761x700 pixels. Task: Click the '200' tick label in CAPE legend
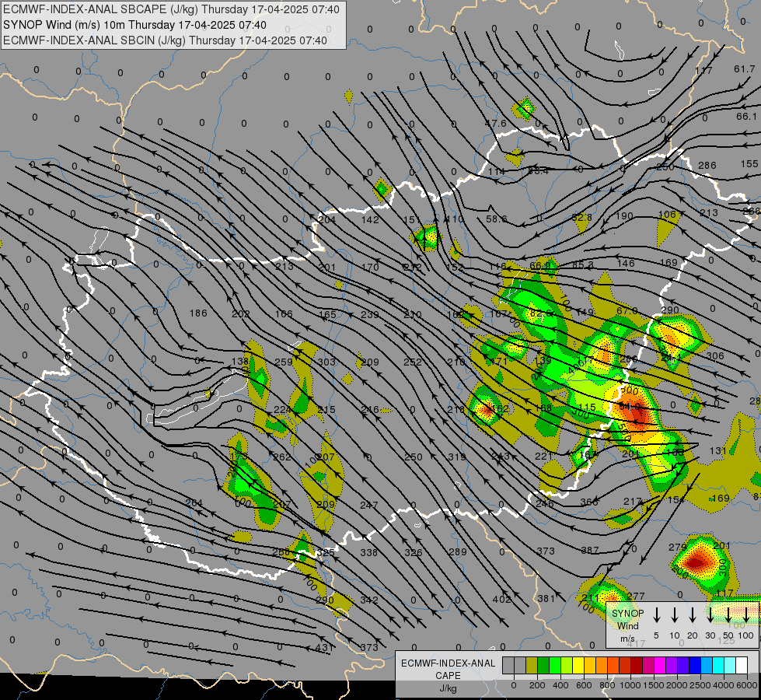[537, 685]
